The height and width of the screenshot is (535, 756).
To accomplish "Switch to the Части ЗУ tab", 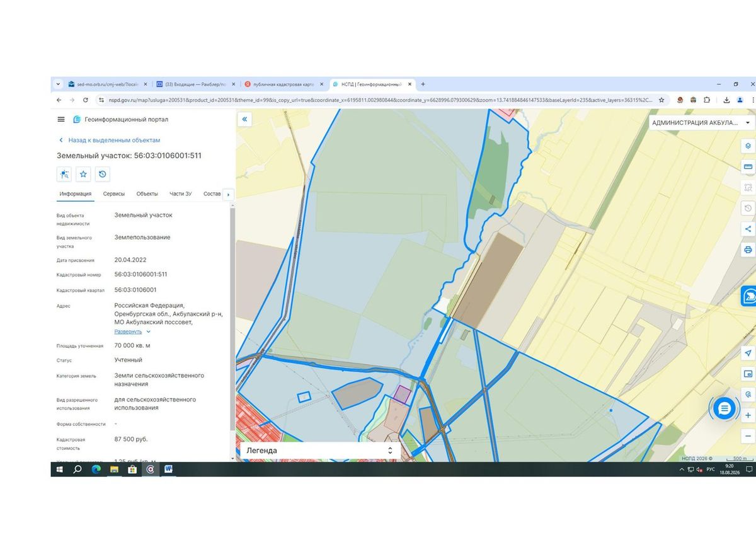I will (x=181, y=193).
